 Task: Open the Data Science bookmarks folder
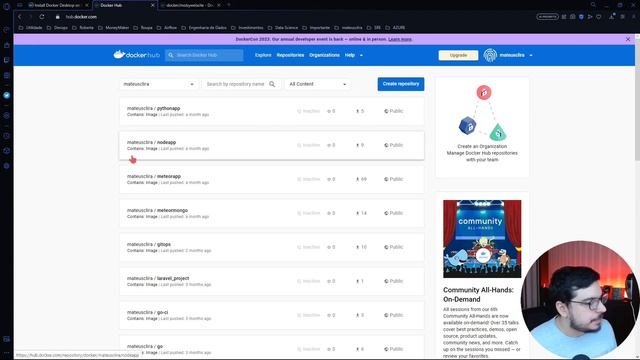coord(283,28)
